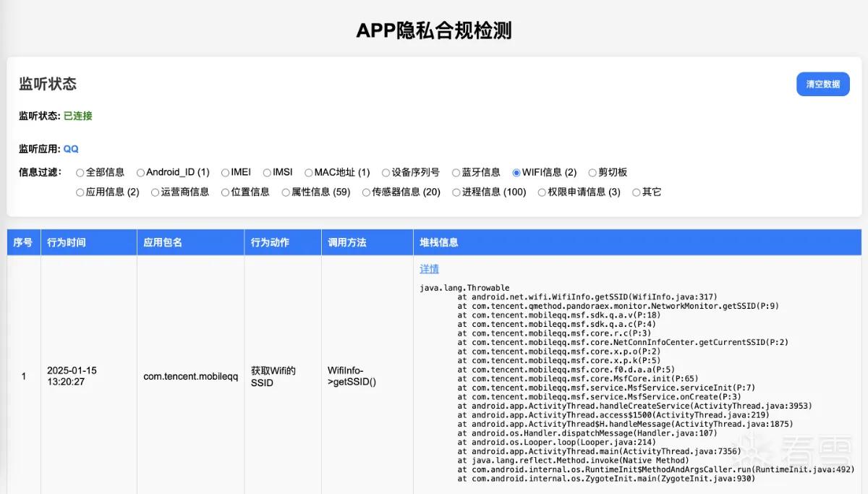868x494 pixels.
Task: Click the MsfService.onCreate(P:3) stack line
Action: pos(600,396)
